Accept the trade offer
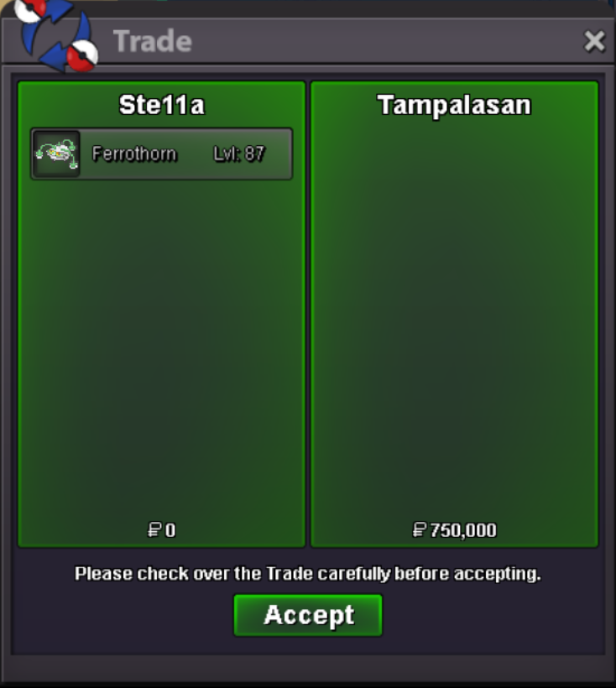The width and height of the screenshot is (616, 688). point(308,615)
